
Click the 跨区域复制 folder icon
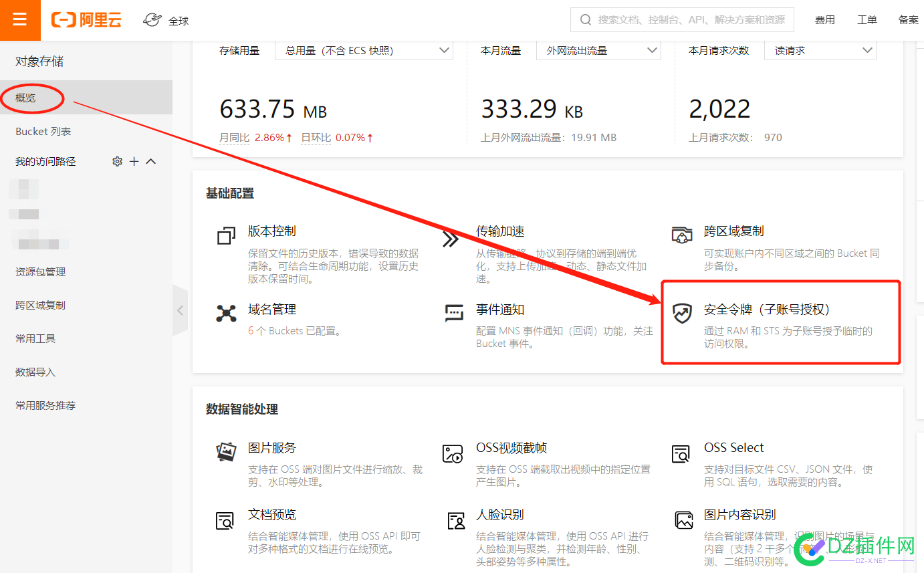pyautogui.click(x=682, y=235)
